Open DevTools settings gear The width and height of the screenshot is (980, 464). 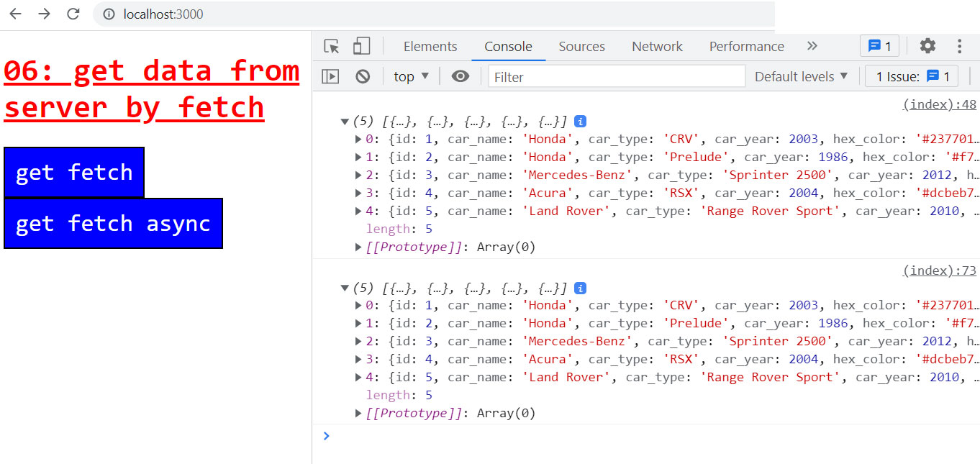(927, 46)
